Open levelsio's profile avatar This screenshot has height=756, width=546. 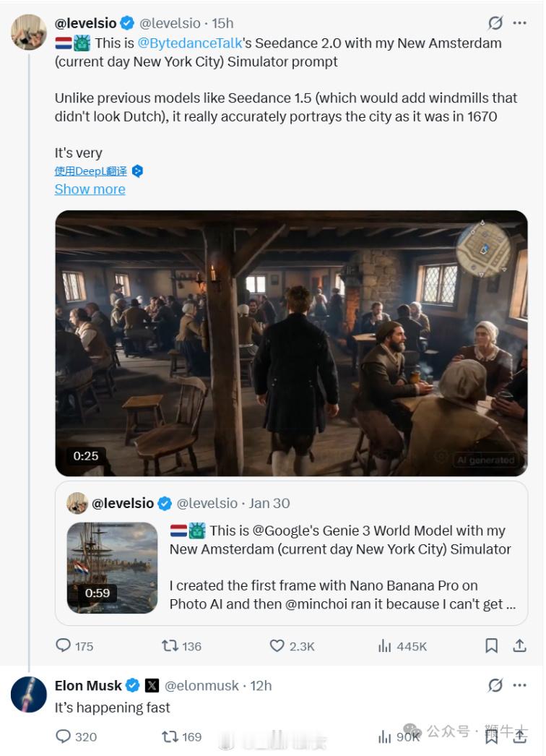pyautogui.click(x=29, y=31)
